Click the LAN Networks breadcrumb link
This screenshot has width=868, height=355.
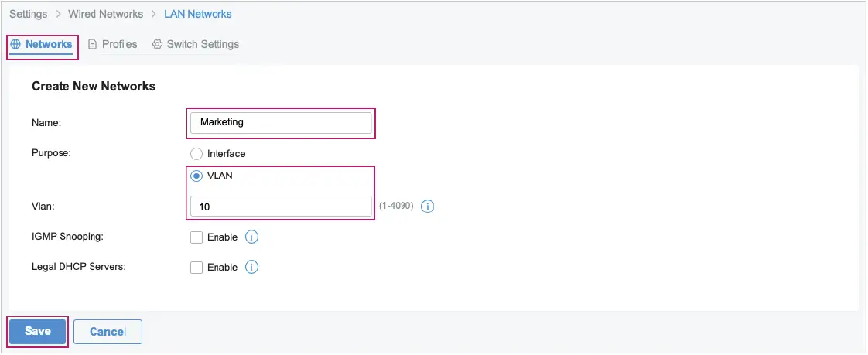198,14
